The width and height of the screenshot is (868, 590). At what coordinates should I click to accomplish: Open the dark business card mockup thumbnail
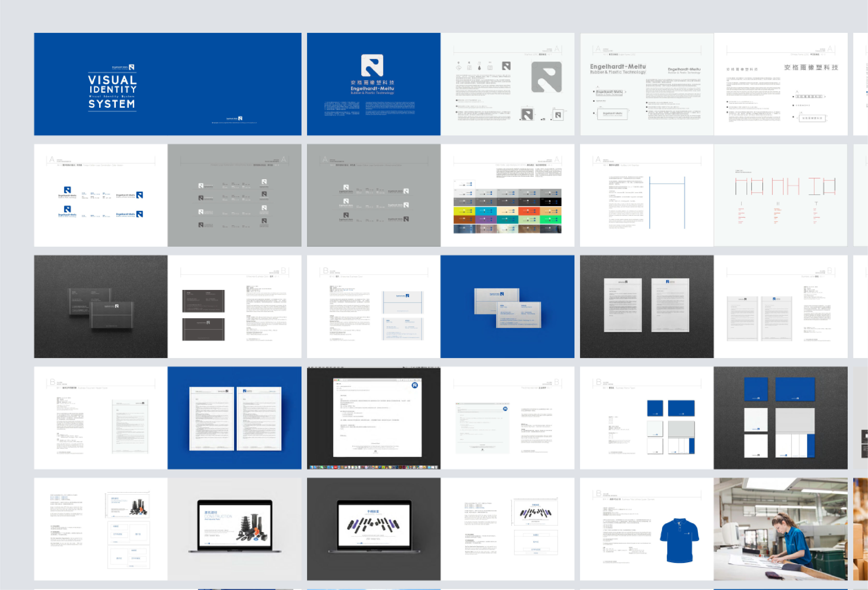point(101,306)
